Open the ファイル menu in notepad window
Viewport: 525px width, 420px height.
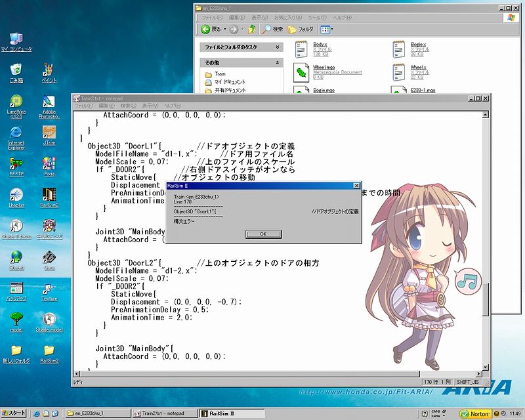[x=84, y=106]
